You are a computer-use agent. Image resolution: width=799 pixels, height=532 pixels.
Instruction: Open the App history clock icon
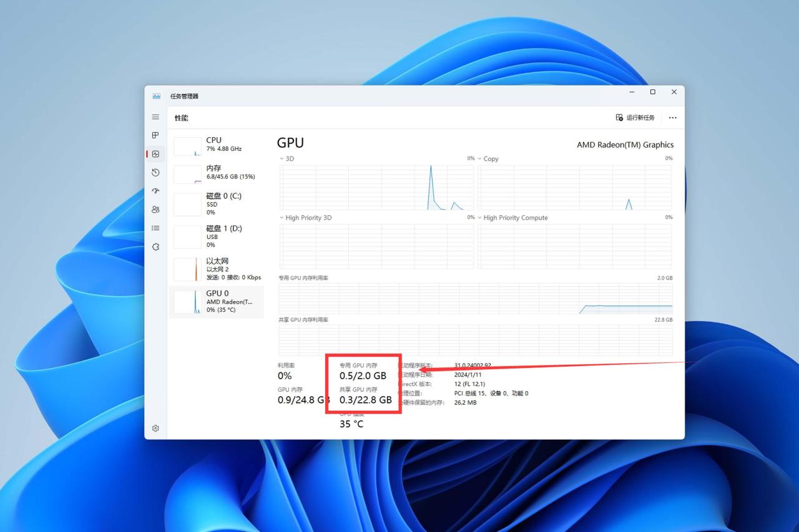[x=155, y=172]
